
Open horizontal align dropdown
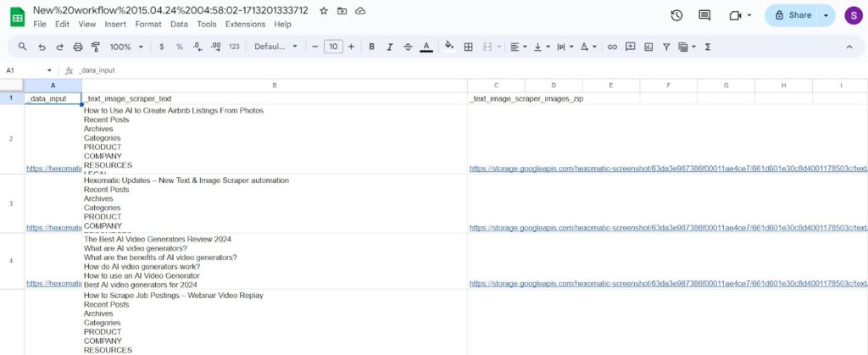(x=518, y=47)
